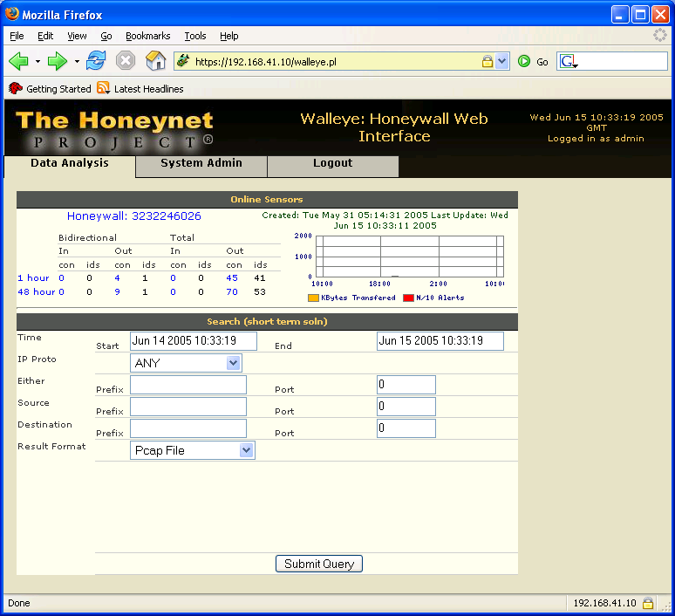Click 1 hour total out ids value 41
This screenshot has width=675, height=616.
click(260, 277)
